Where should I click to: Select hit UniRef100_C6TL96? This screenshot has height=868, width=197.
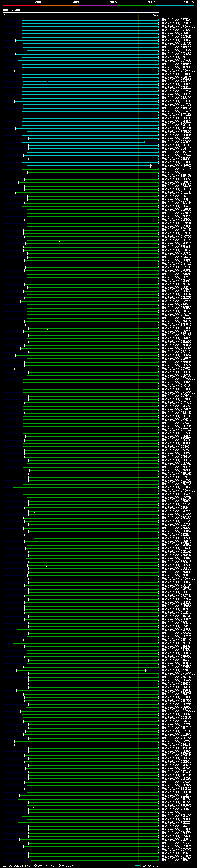coord(176,101)
